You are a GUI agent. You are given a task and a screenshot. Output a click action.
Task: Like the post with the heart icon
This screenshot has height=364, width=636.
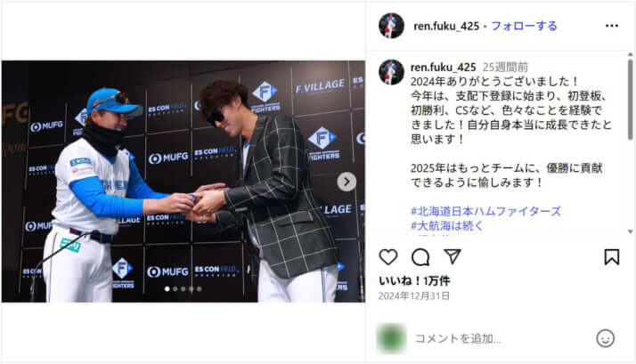tap(388, 257)
